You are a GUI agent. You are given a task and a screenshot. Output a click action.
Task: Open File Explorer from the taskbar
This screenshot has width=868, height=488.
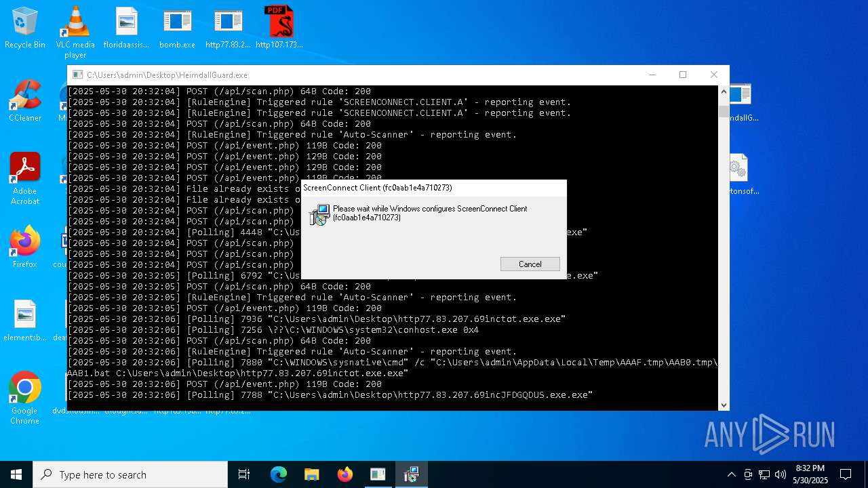[311, 474]
